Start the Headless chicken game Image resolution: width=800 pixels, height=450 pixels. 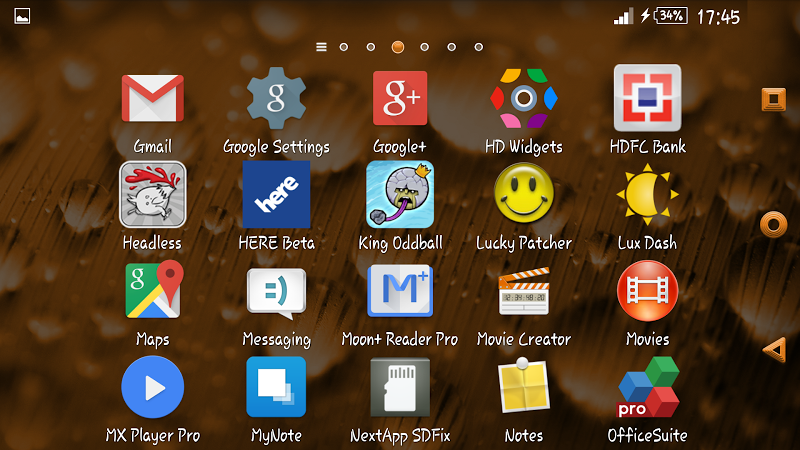(x=153, y=194)
